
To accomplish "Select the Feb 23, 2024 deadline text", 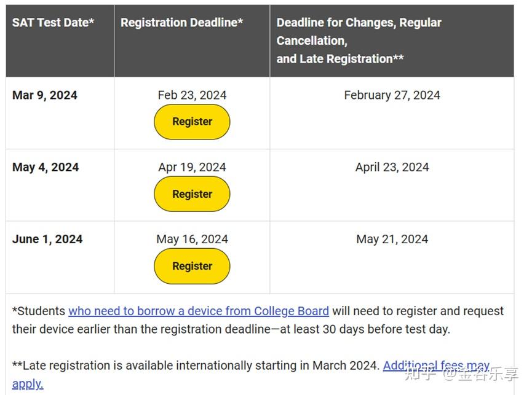I will (x=192, y=95).
